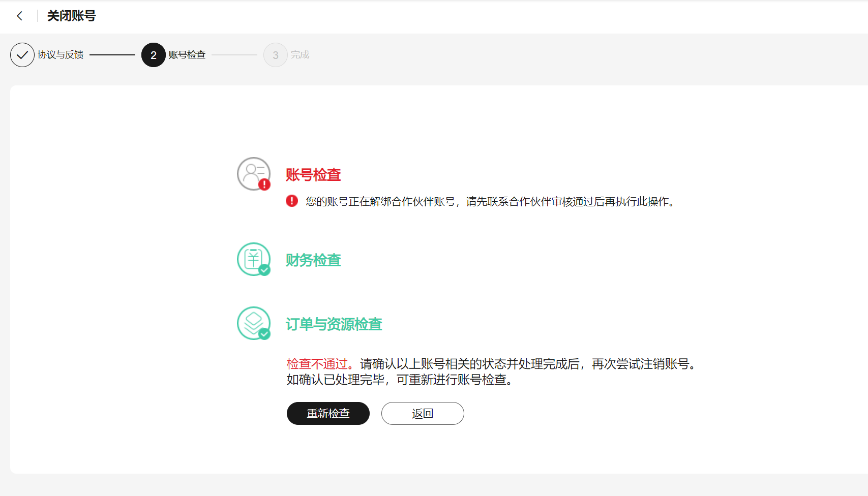Click the orders and resources layers icon

point(253,323)
